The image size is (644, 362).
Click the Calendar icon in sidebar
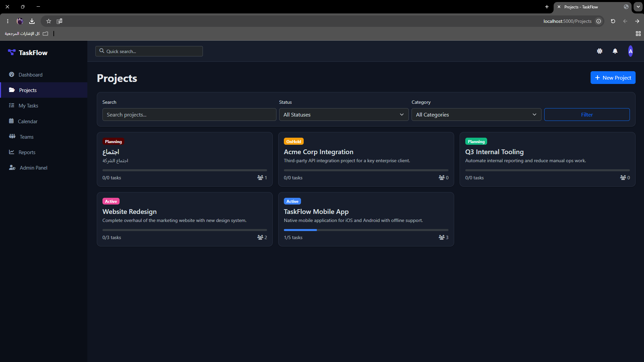(11, 121)
